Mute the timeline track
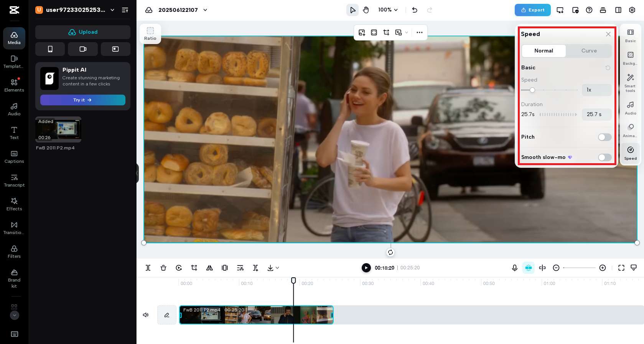The height and width of the screenshot is (344, 644). 146,315
